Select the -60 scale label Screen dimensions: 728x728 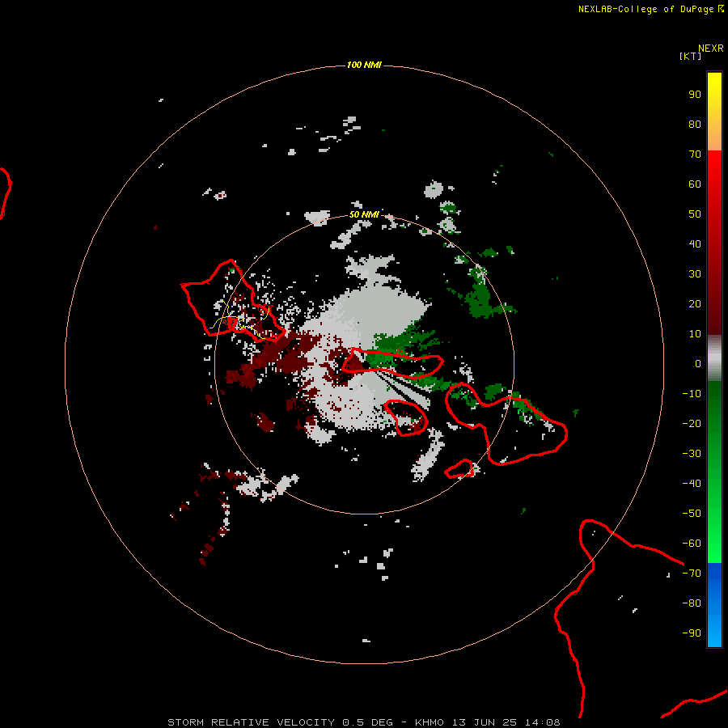click(x=692, y=544)
